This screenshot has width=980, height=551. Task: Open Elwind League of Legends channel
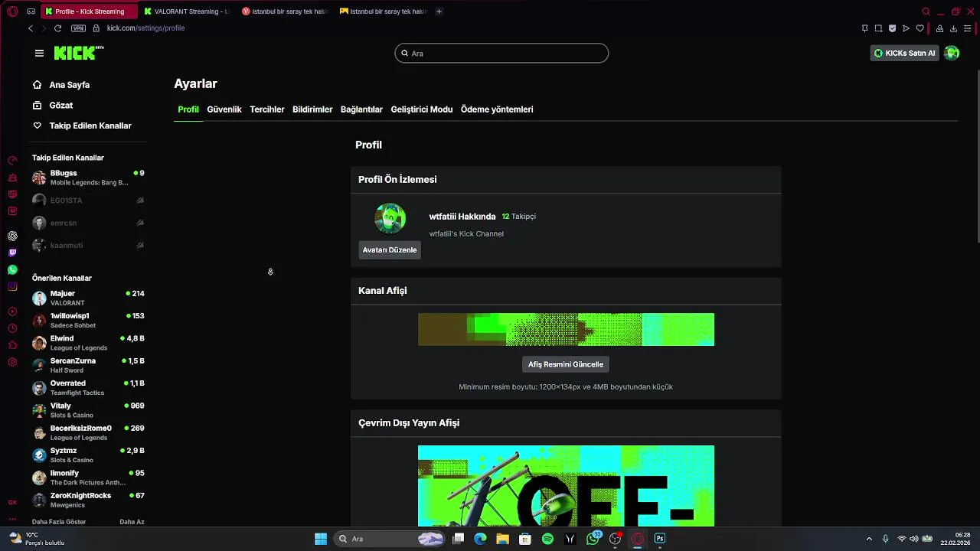88,343
